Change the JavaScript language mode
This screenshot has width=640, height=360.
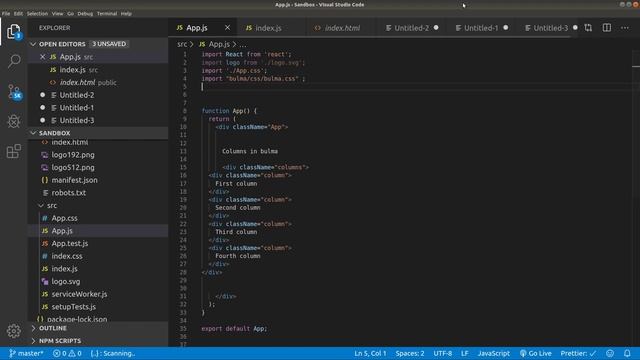[493, 353]
